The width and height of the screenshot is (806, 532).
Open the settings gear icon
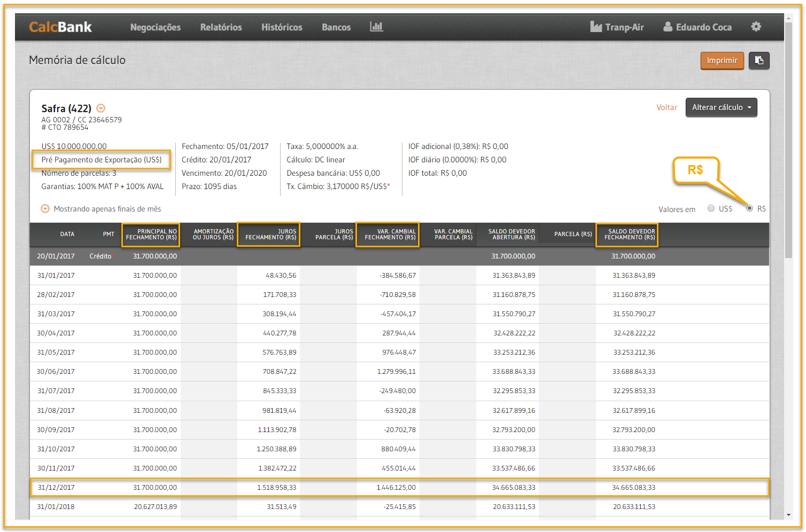pos(756,27)
